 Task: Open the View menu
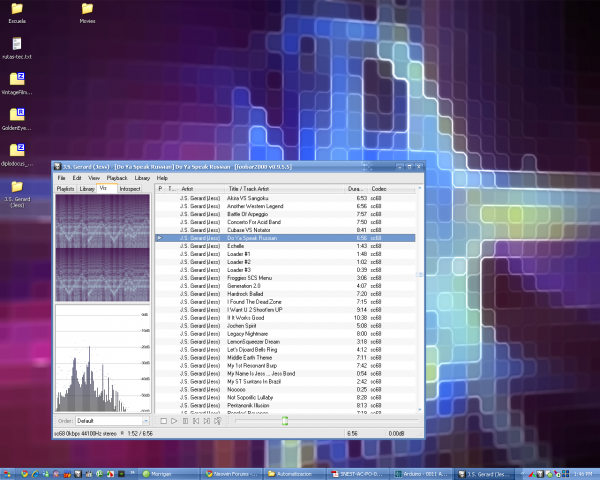(x=94, y=178)
